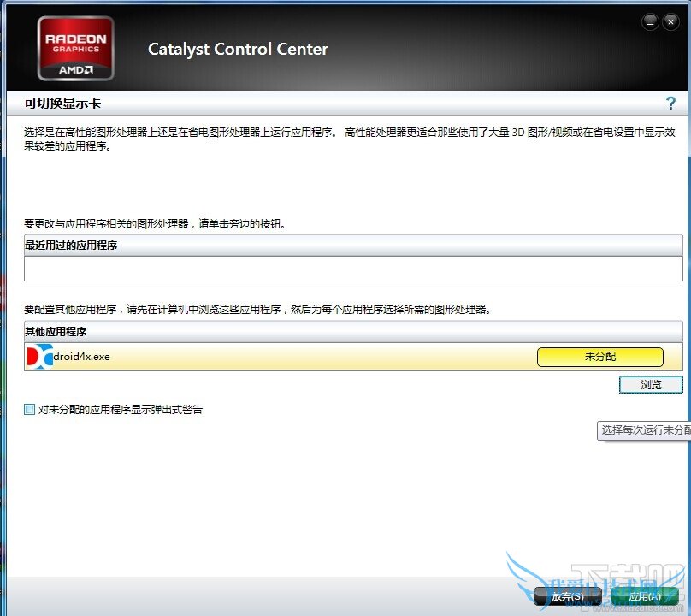The height and width of the screenshot is (616, 691).
Task: Open the yellow 未分配 graphics assignment button
Action: [599, 357]
